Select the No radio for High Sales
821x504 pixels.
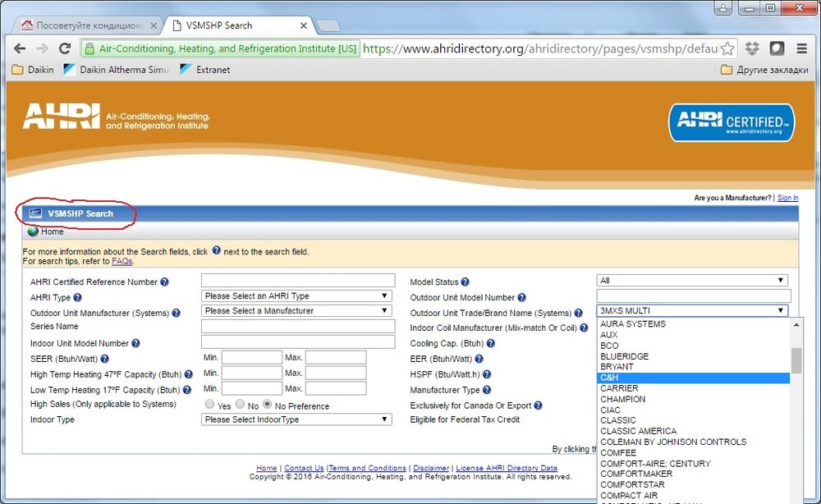[x=240, y=405]
